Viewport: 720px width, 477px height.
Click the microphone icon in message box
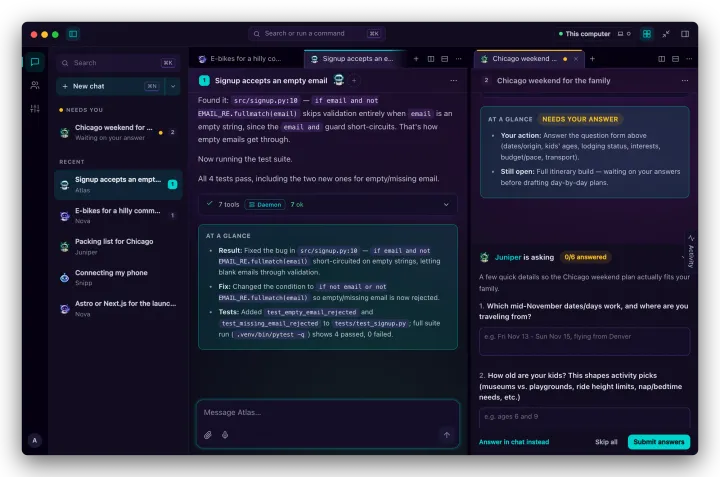pyautogui.click(x=225, y=435)
